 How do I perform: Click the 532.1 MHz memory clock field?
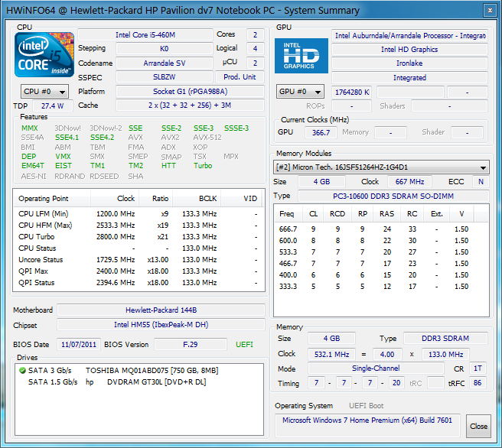click(x=331, y=355)
